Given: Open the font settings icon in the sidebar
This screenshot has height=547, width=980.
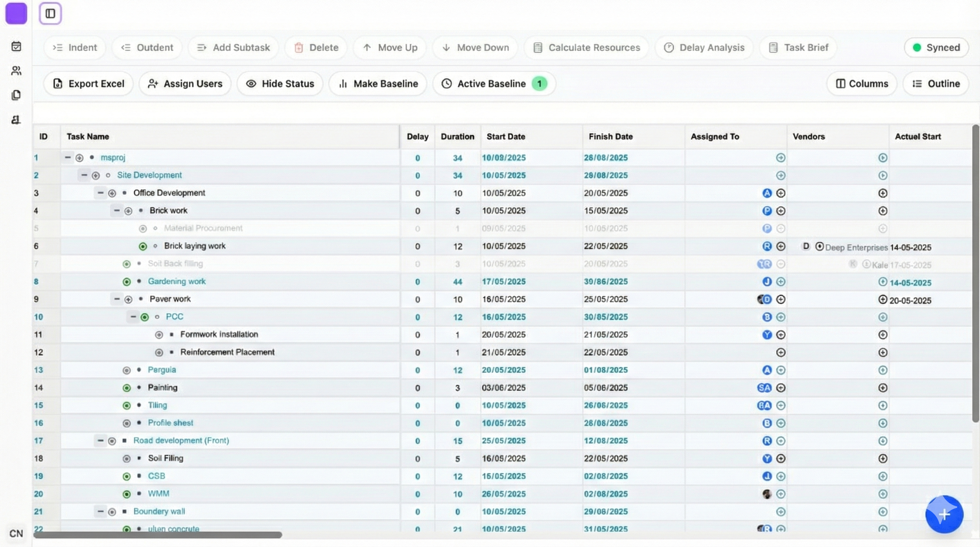Looking at the screenshot, I should 16,119.
